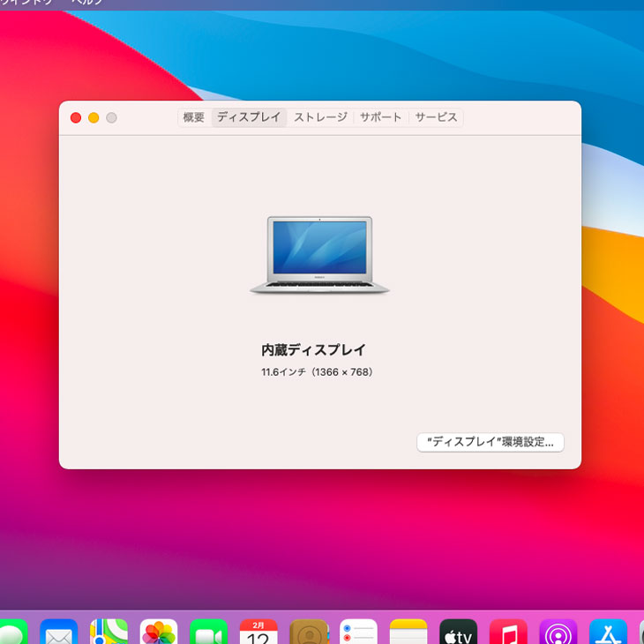This screenshot has height=644, width=644.
Task: Start FaceTime from the Dock
Action: click(209, 633)
